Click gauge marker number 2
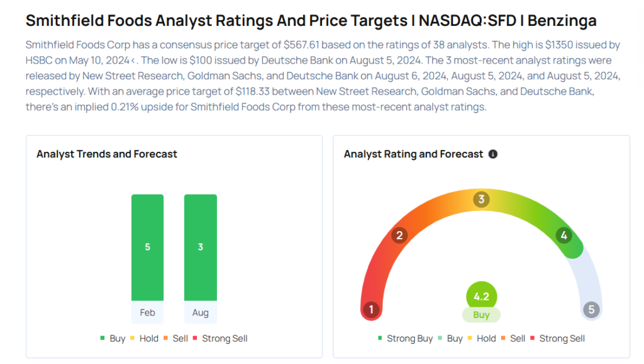The image size is (644, 364). tap(399, 236)
